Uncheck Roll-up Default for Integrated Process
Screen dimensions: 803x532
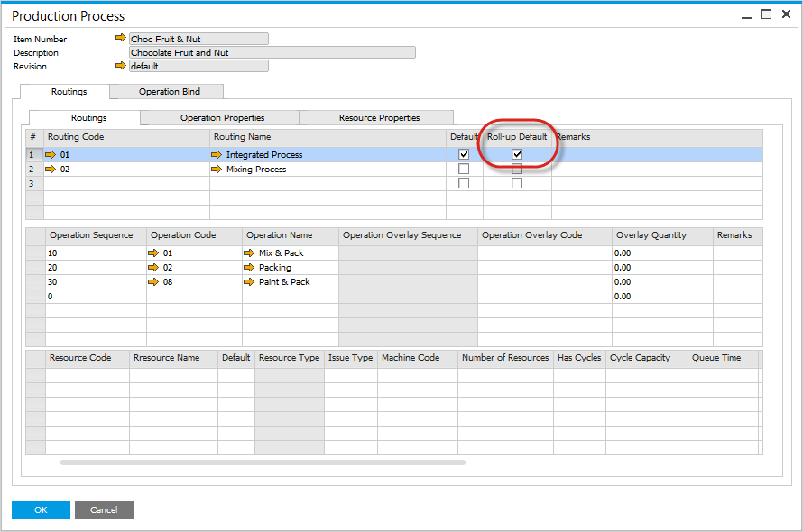pos(517,153)
